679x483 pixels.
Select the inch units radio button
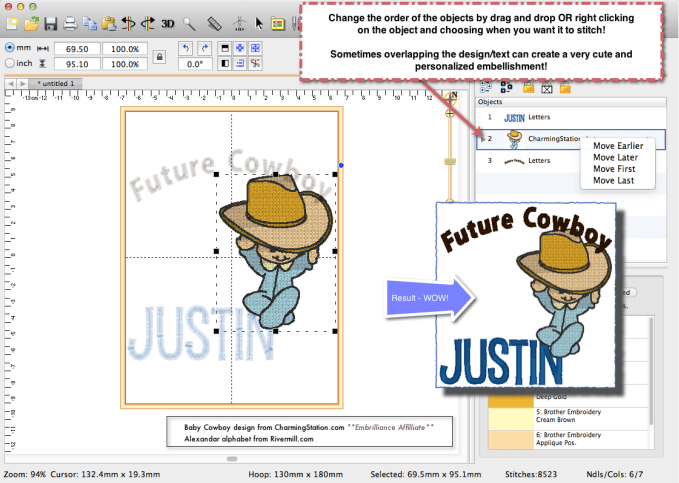(10, 63)
